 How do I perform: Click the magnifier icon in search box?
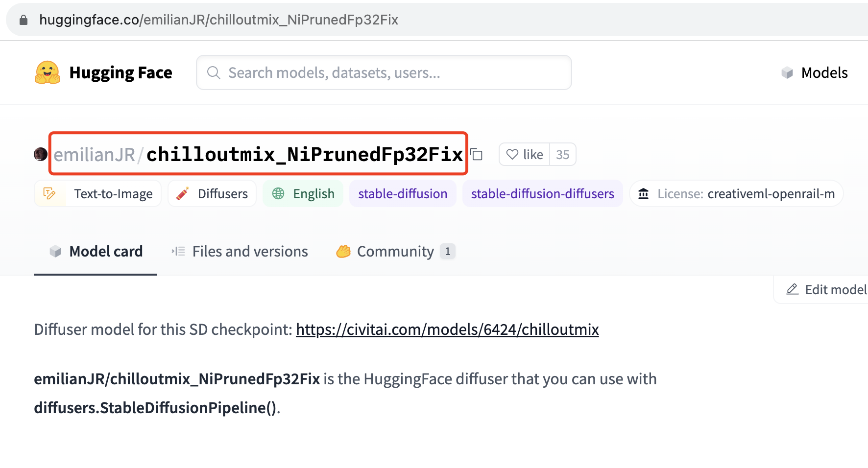tap(214, 73)
